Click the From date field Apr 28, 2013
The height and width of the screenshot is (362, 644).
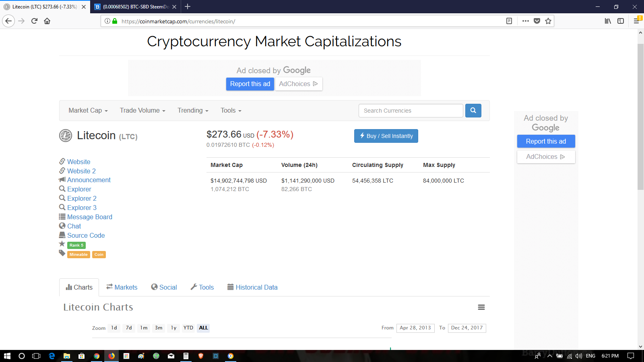pyautogui.click(x=415, y=328)
